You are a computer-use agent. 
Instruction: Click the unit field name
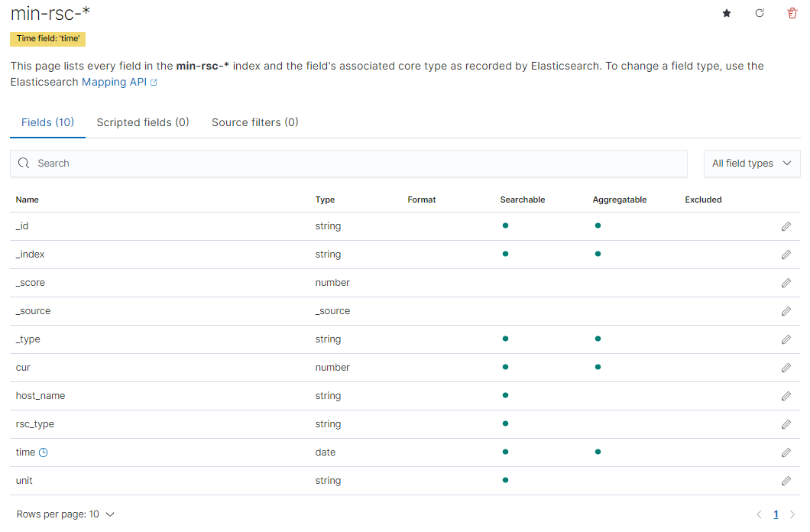[24, 481]
